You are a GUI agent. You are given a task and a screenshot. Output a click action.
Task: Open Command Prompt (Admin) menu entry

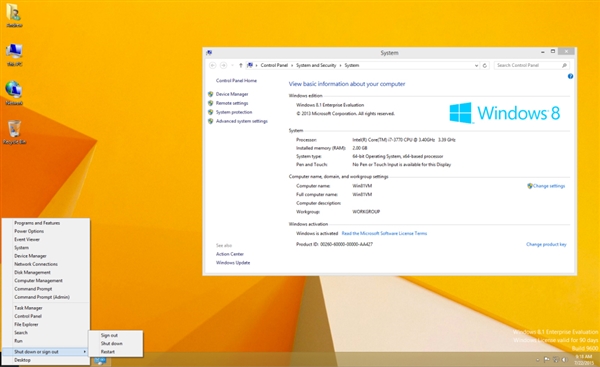42,297
